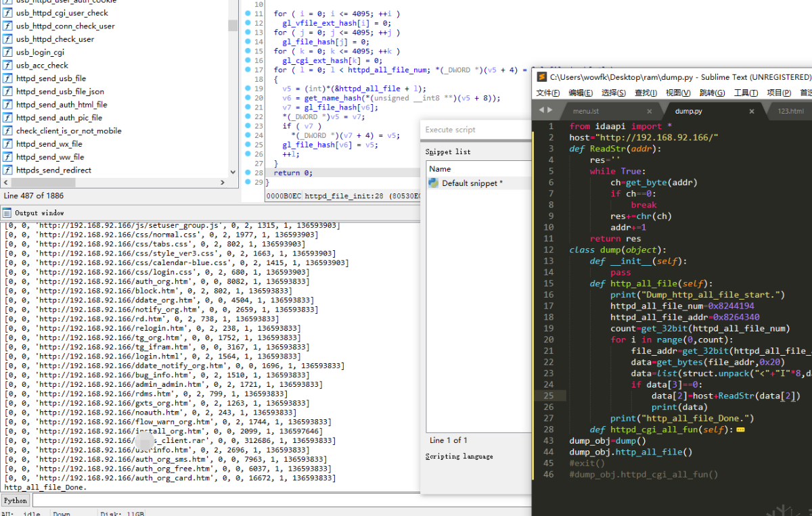Open the 视图(V) menu in Sublime
Viewport: 812px width, 516px height.
[678, 93]
